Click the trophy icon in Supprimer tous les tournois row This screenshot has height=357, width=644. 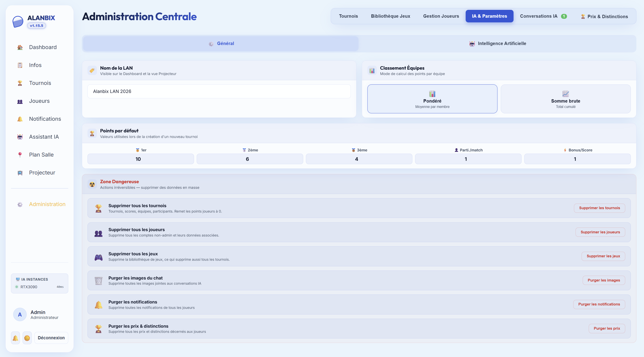click(x=98, y=208)
